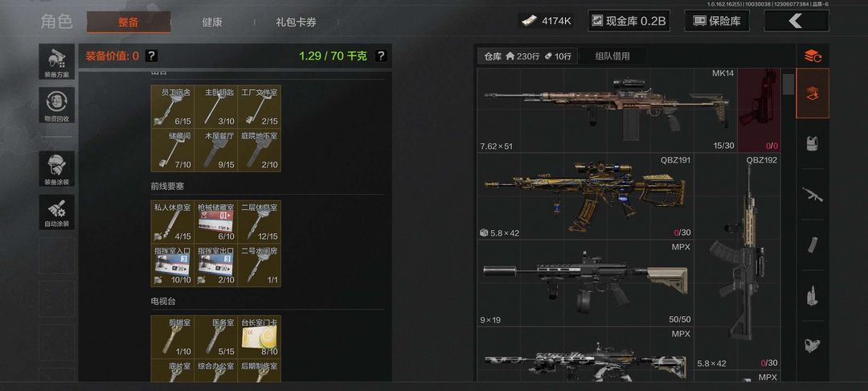Open the 现金库 0.2B button
Viewport: 868px width, 391px height.
[x=628, y=21]
